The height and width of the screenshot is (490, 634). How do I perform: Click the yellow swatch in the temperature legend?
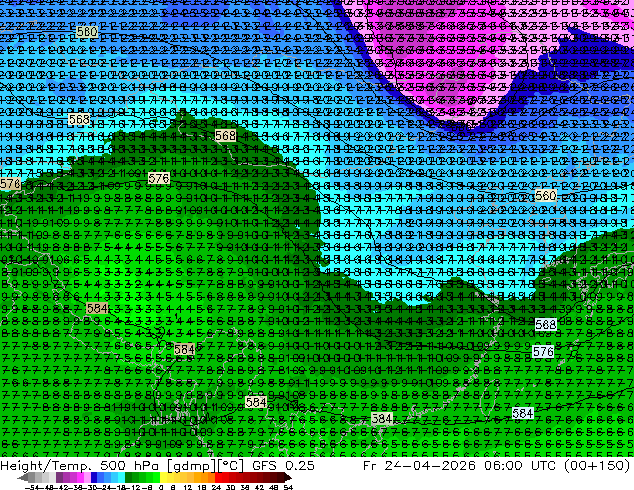[x=163, y=478]
